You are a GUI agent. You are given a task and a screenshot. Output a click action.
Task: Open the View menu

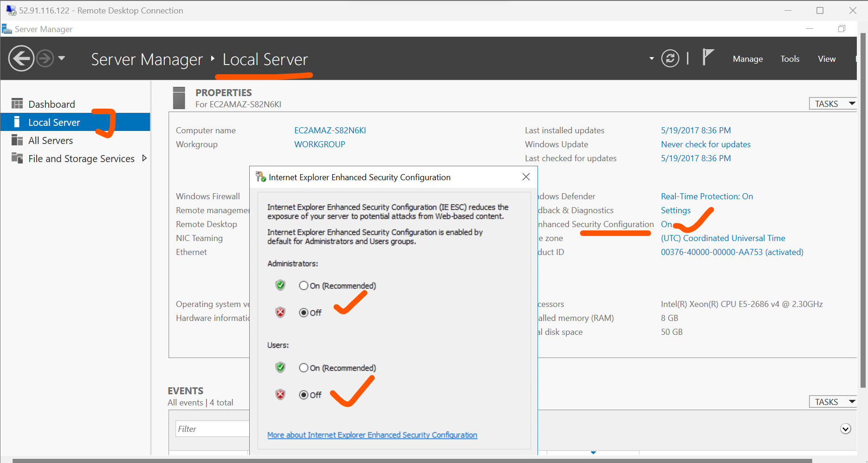click(827, 59)
